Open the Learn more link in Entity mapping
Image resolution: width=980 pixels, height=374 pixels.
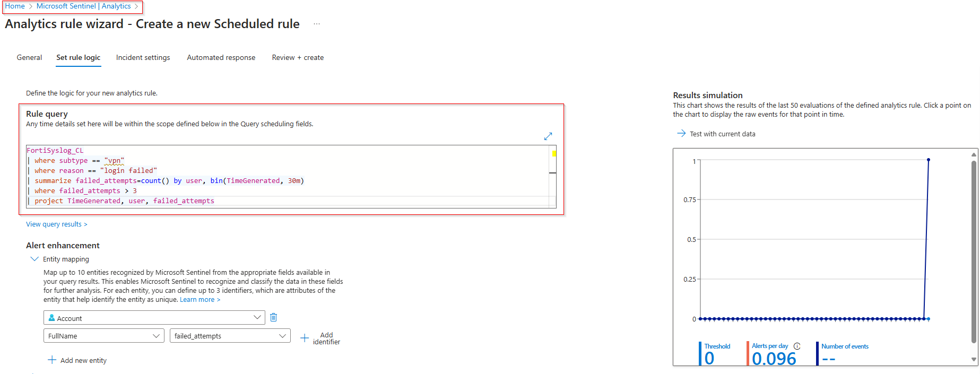200,300
